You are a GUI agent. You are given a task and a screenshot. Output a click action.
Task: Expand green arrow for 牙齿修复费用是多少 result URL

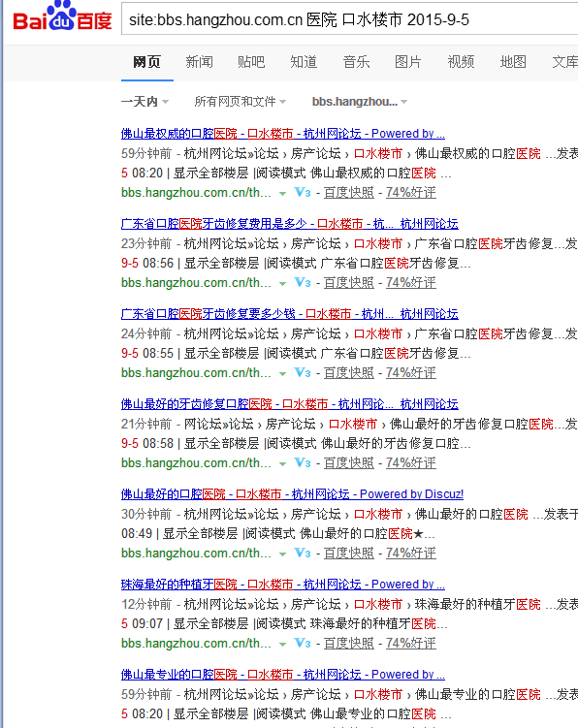coord(282,284)
